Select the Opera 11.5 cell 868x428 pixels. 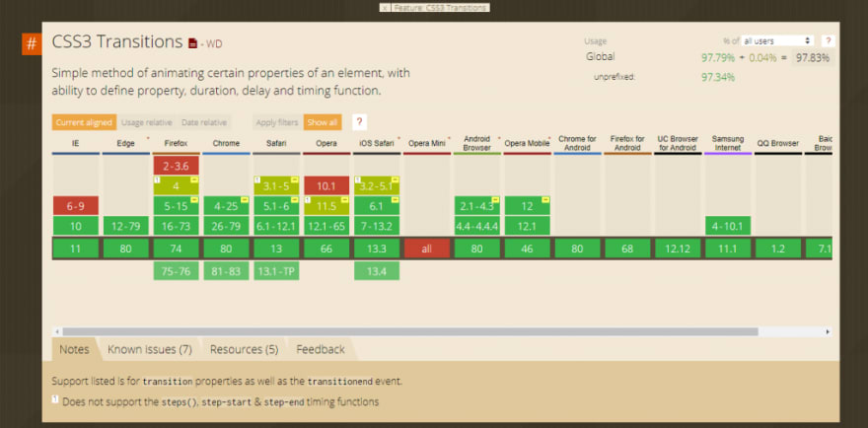(x=326, y=205)
